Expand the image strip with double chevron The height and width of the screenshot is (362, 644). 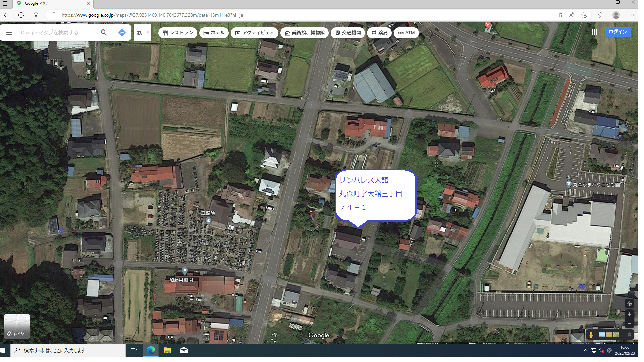coord(629,335)
